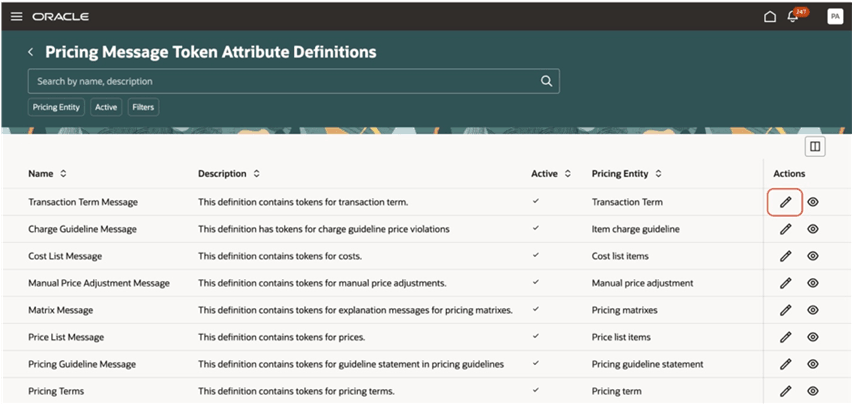854x406 pixels.
Task: Click description about charge guideline price violations
Action: tap(324, 229)
